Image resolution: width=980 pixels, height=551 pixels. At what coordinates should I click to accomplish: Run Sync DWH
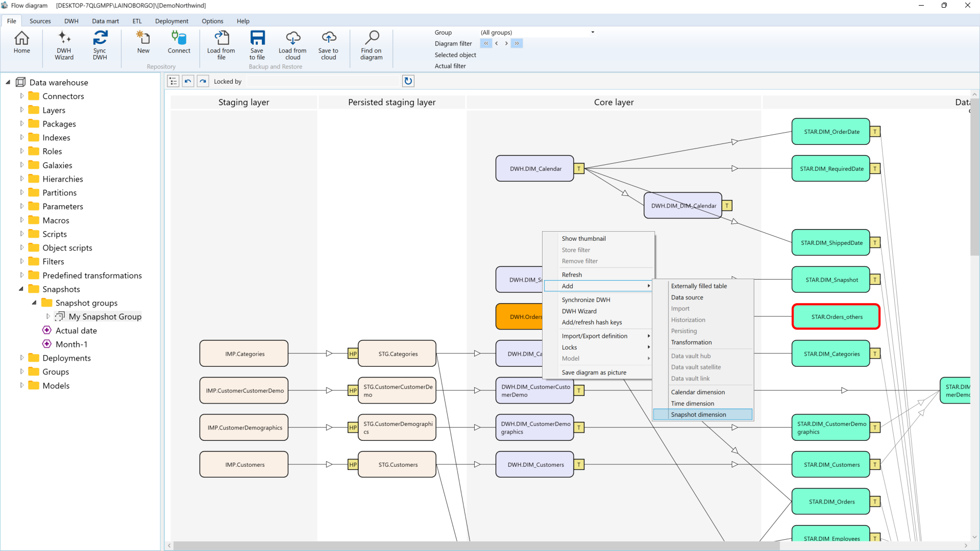[100, 46]
